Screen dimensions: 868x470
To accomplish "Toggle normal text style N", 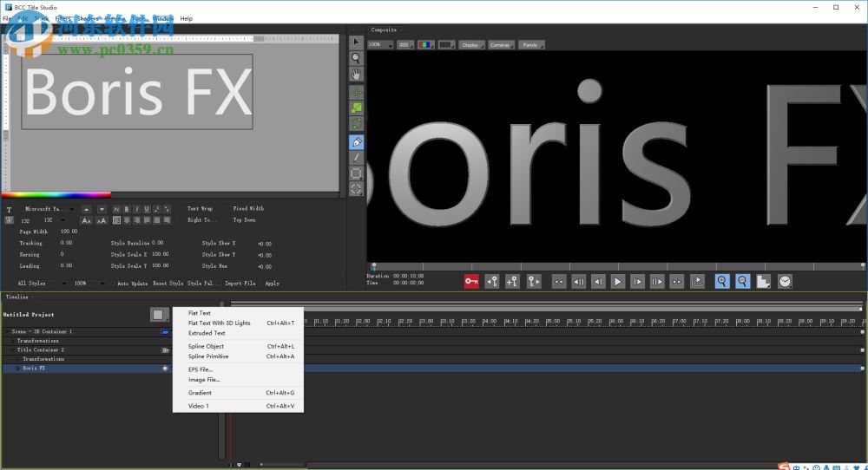I will [x=116, y=209].
